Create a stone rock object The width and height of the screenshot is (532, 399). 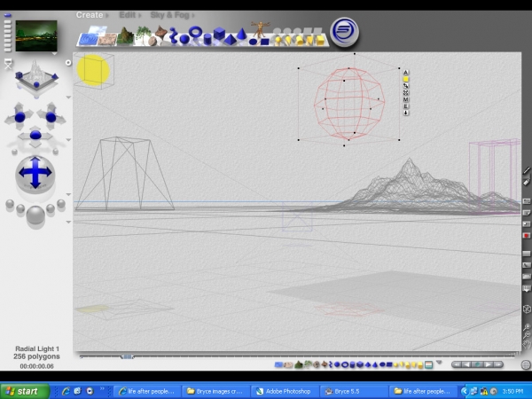[153, 42]
